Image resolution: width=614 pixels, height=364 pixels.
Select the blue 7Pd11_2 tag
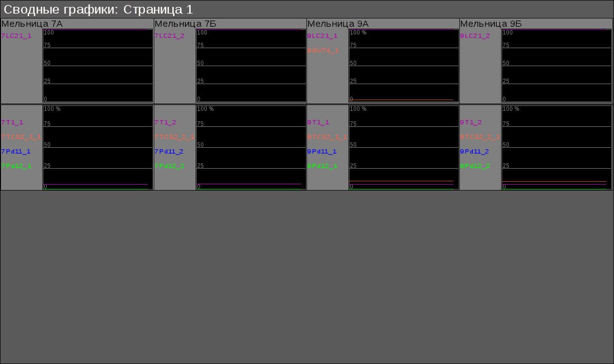coord(169,152)
